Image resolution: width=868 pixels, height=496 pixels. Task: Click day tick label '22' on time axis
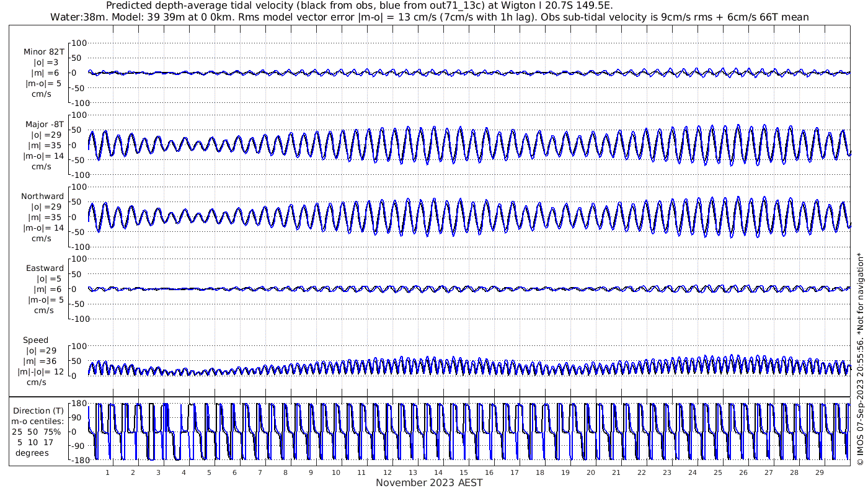tap(641, 472)
